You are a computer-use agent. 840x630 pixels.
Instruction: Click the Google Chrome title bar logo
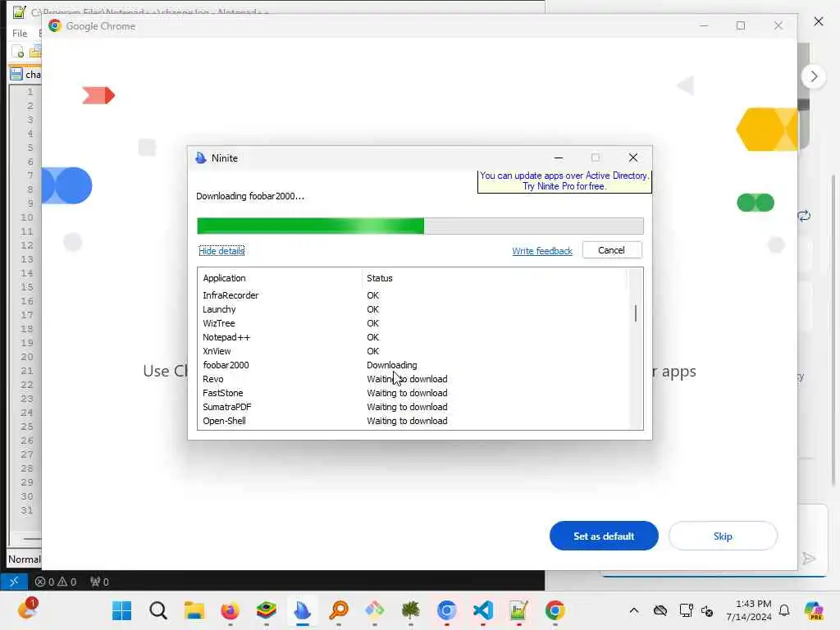click(x=55, y=25)
